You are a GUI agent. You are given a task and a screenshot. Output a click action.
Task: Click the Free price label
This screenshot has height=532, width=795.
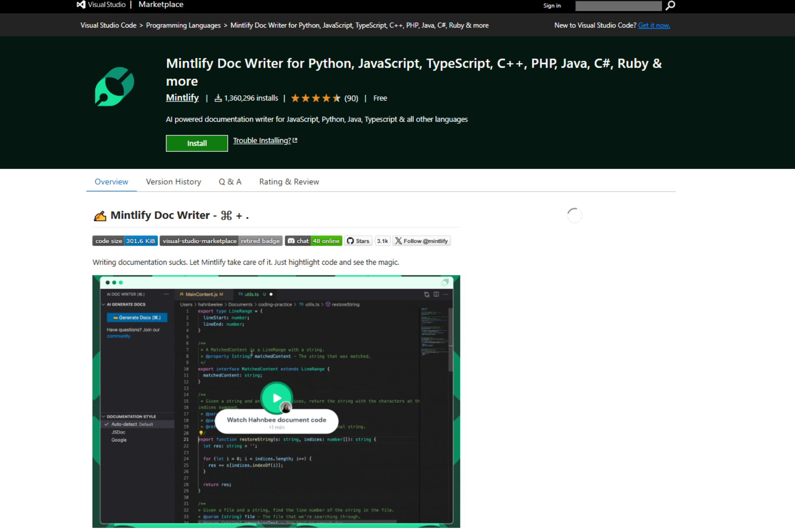(x=380, y=98)
